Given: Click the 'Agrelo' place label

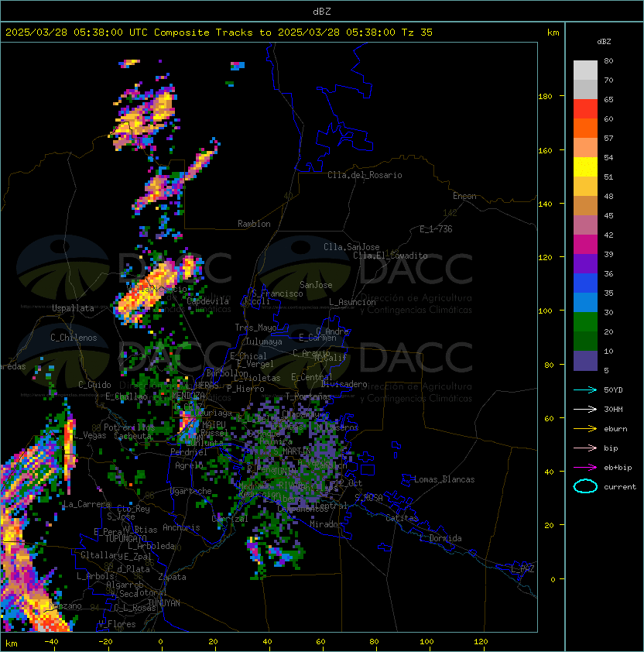Looking at the screenshot, I should tap(189, 465).
